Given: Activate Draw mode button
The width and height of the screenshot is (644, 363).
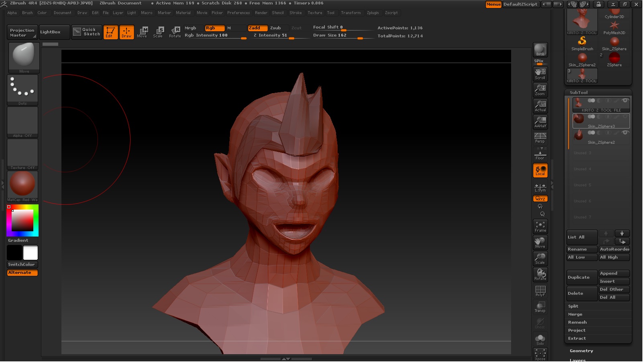Looking at the screenshot, I should [x=127, y=32].
